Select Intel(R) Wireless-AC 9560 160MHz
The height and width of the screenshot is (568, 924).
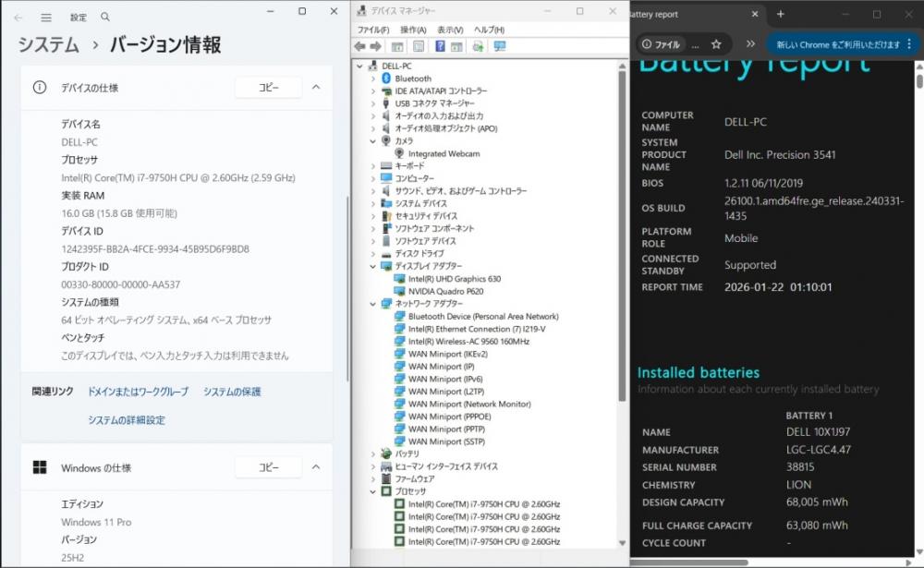[468, 341]
